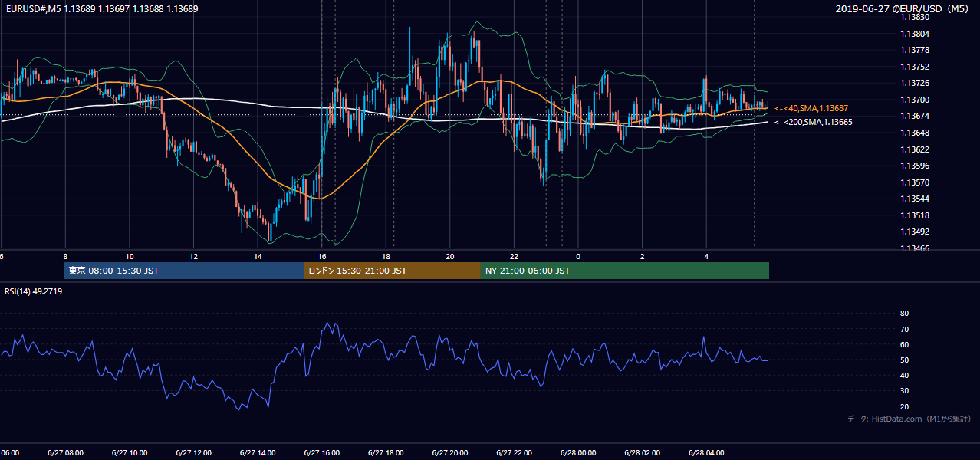Click the 1.13778 price axis label
Image resolution: width=980 pixels, height=460 pixels.
tap(914, 50)
